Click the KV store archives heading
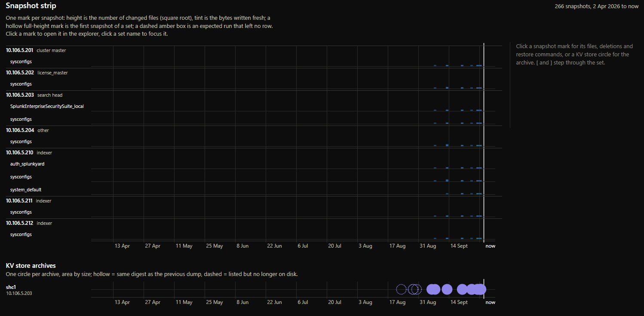Screen dimensions: 644x316 [x=31, y=266]
